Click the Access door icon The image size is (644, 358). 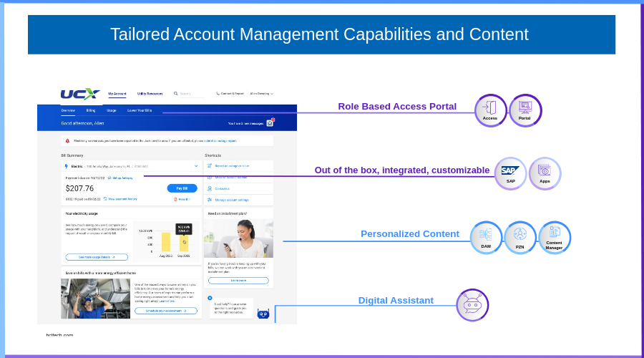tap(490, 110)
